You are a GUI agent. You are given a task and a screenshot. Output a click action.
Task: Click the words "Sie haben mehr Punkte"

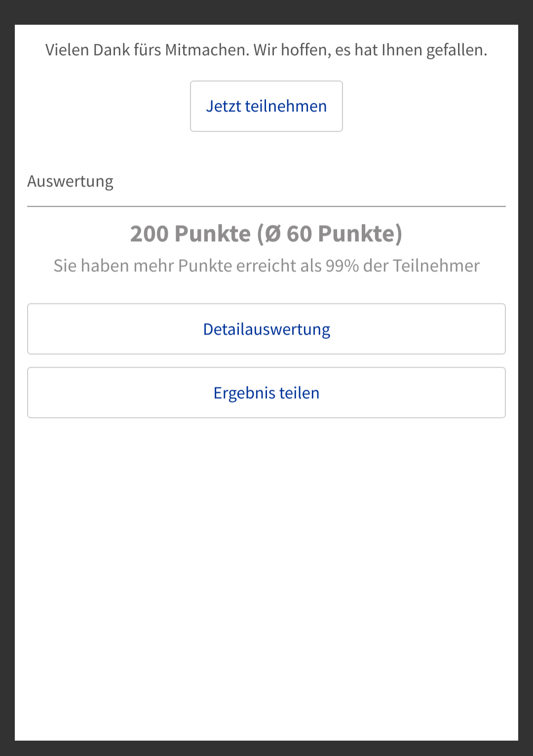143,266
